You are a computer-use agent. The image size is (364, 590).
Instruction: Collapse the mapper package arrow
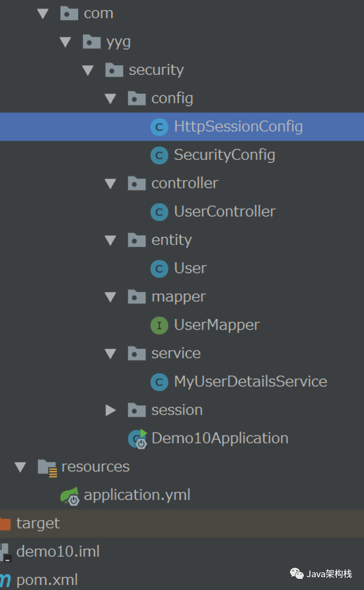click(x=110, y=297)
